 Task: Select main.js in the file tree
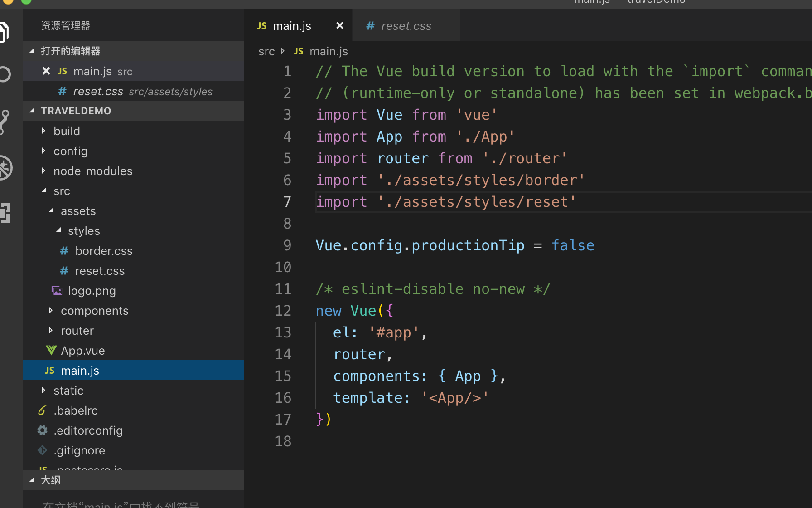tap(133, 371)
